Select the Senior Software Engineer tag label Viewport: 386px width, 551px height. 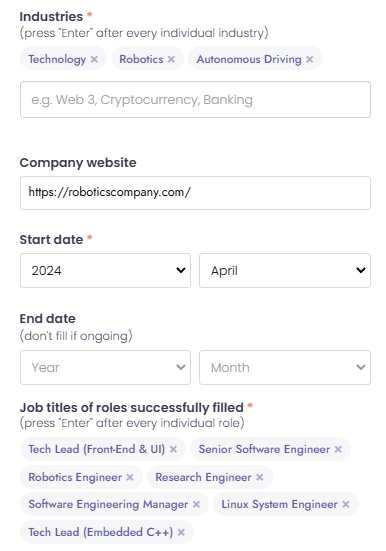264,449
